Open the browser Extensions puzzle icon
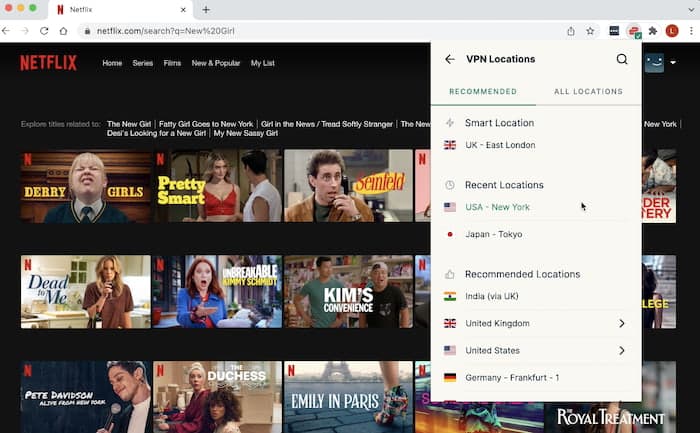 point(653,31)
